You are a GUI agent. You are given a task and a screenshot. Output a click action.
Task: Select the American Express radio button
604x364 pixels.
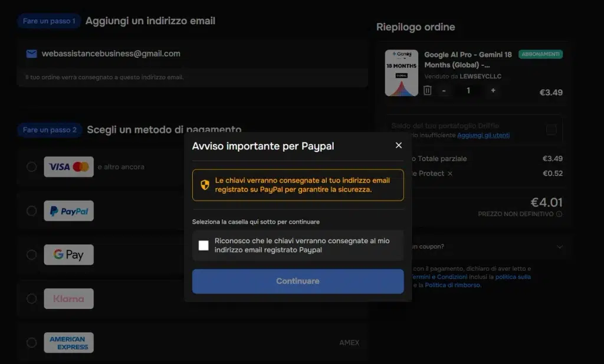(x=32, y=342)
